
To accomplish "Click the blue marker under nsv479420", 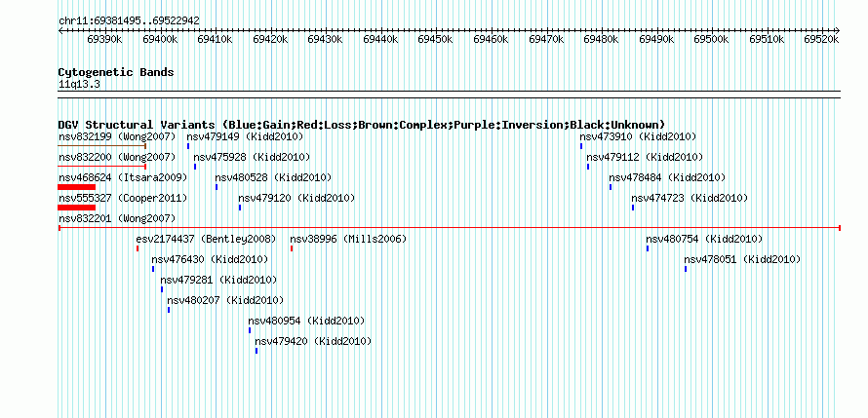I will [256, 351].
